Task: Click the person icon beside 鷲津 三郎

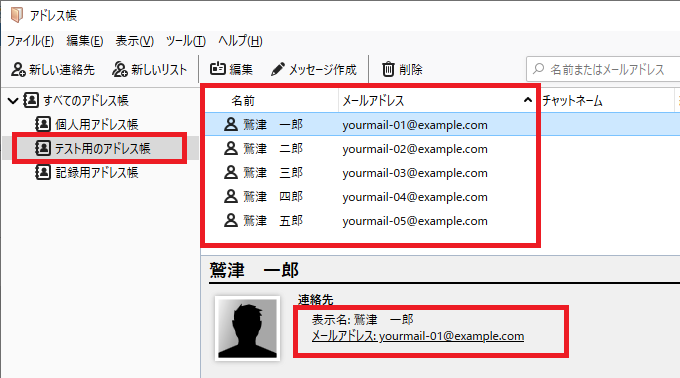Action: [231, 173]
